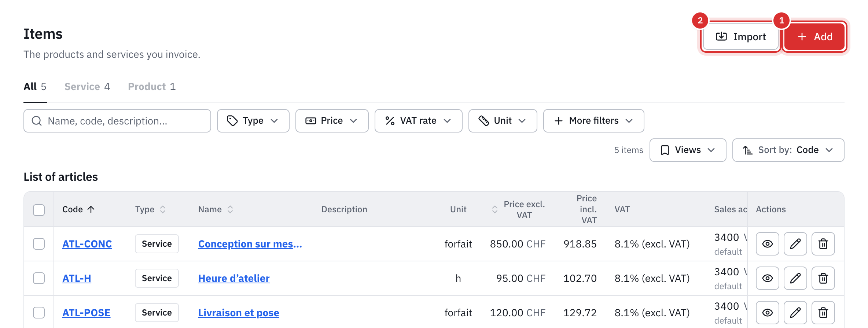868x328 pixels.
Task: Switch to the All tab
Action: 35,87
